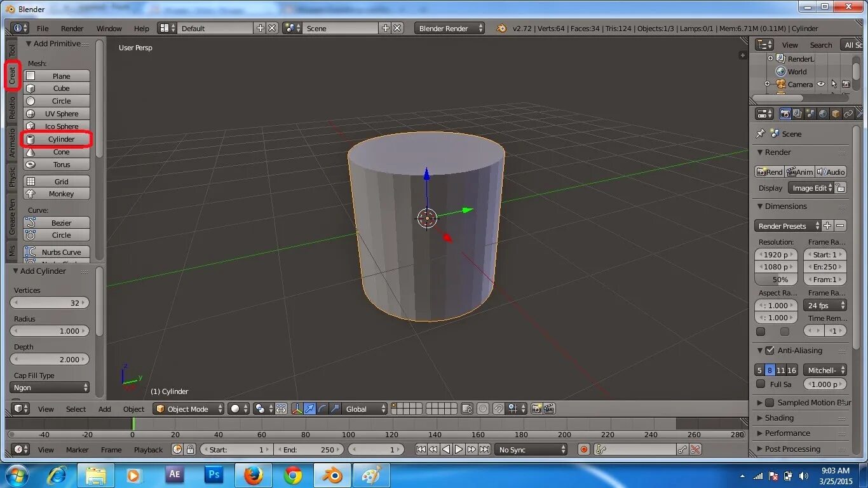Screen dimensions: 868x488
Task: Open the Blender Render engine dropdown
Action: (x=449, y=28)
